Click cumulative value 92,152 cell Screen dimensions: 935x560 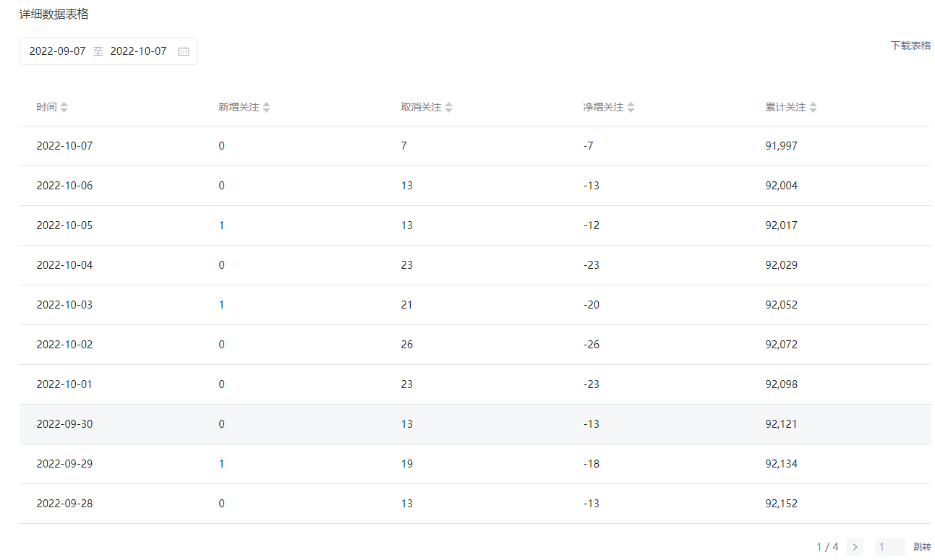781,504
